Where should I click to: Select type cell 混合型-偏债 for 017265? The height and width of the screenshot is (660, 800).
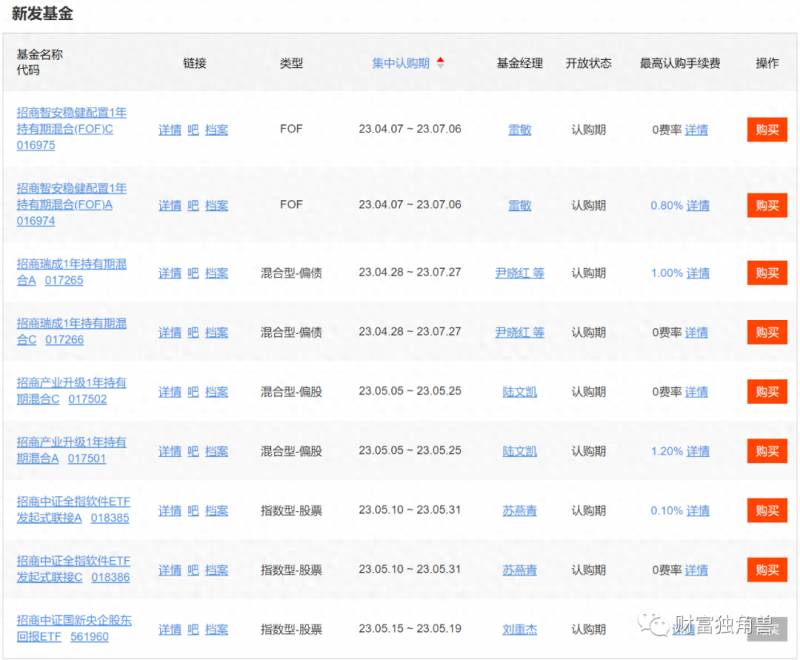[x=291, y=273]
